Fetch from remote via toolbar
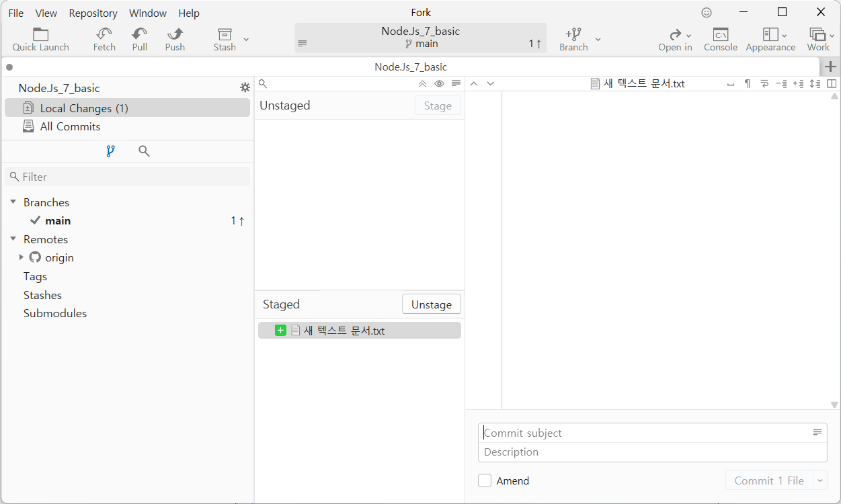This screenshot has height=504, width=841. [104, 40]
